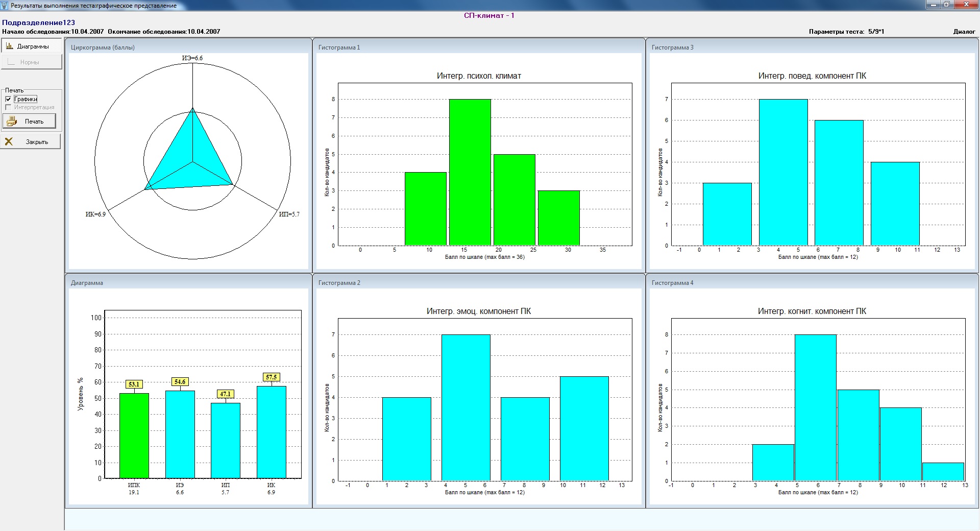The width and height of the screenshot is (980, 531).
Task: Restore down the results window
Action: click(947, 5)
